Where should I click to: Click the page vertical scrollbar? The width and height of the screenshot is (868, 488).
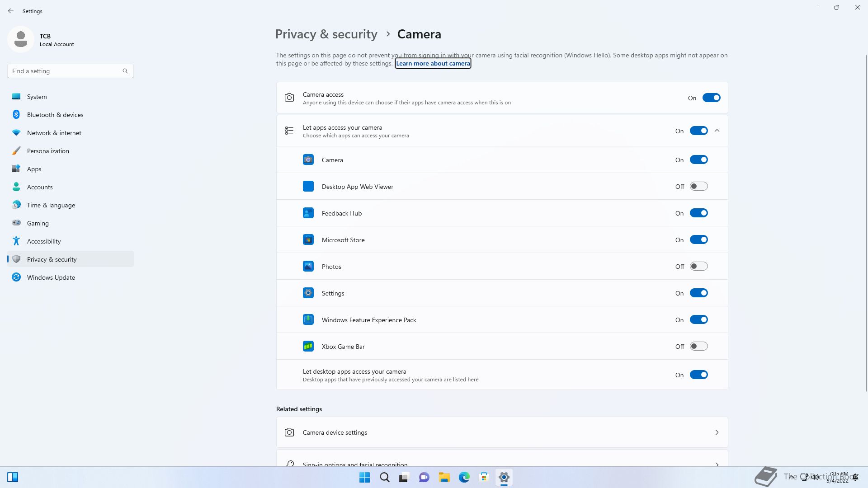point(866,223)
